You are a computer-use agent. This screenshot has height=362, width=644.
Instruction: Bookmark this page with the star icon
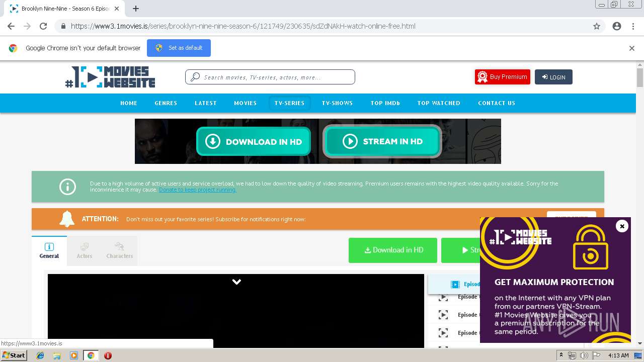coord(597,26)
